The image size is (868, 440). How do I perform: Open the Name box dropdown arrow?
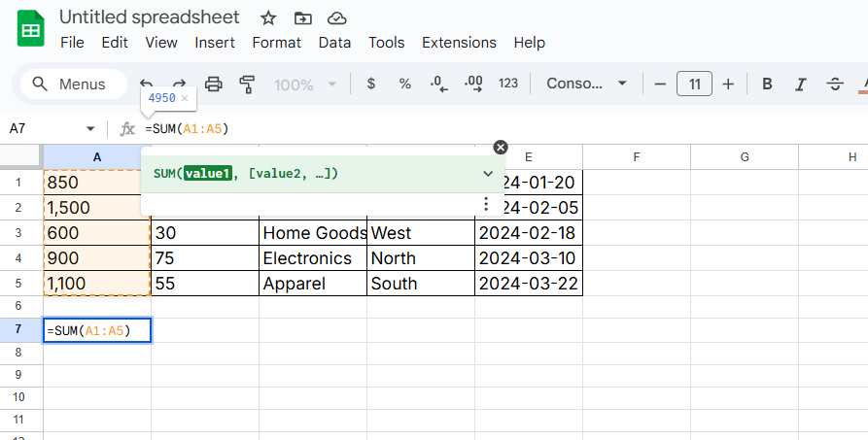click(x=90, y=129)
